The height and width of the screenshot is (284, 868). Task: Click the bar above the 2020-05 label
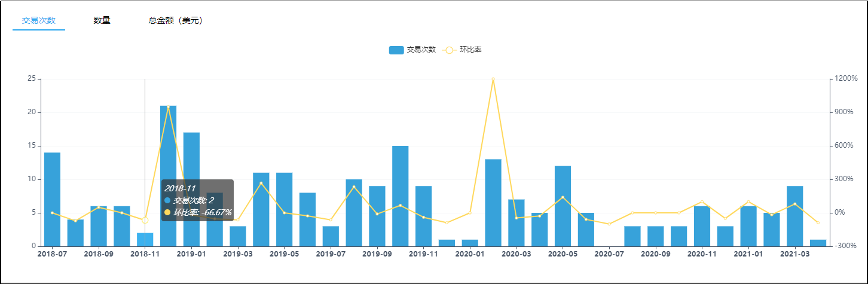click(x=563, y=206)
